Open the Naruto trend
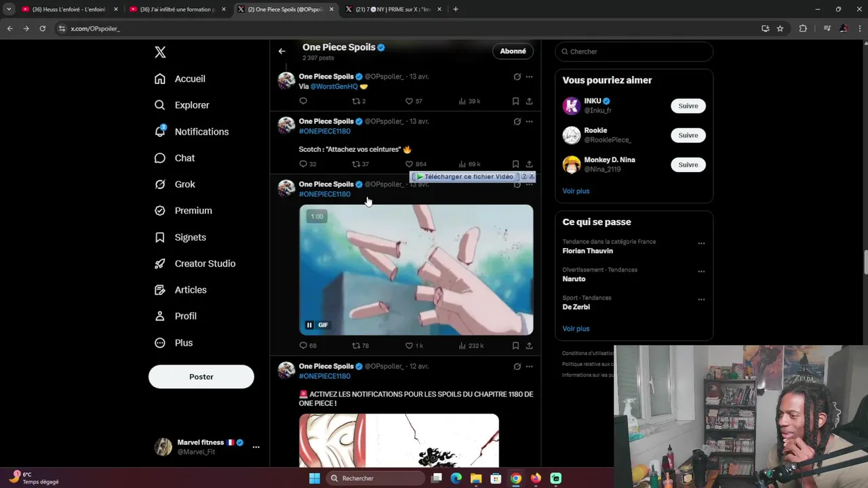 tap(574, 279)
